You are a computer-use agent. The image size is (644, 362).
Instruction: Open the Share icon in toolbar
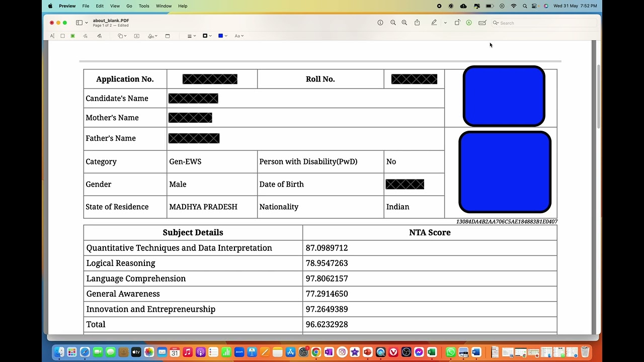point(417,23)
